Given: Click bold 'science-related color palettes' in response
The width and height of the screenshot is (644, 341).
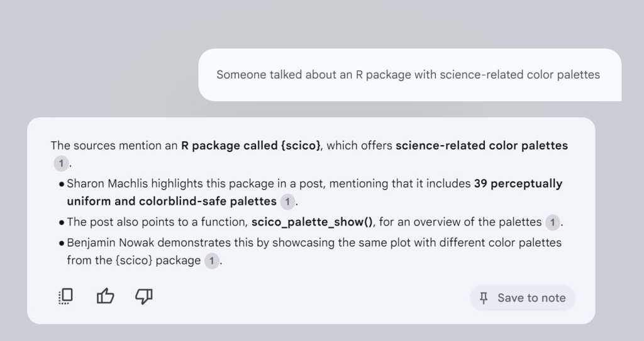Looking at the screenshot, I should pos(481,146).
